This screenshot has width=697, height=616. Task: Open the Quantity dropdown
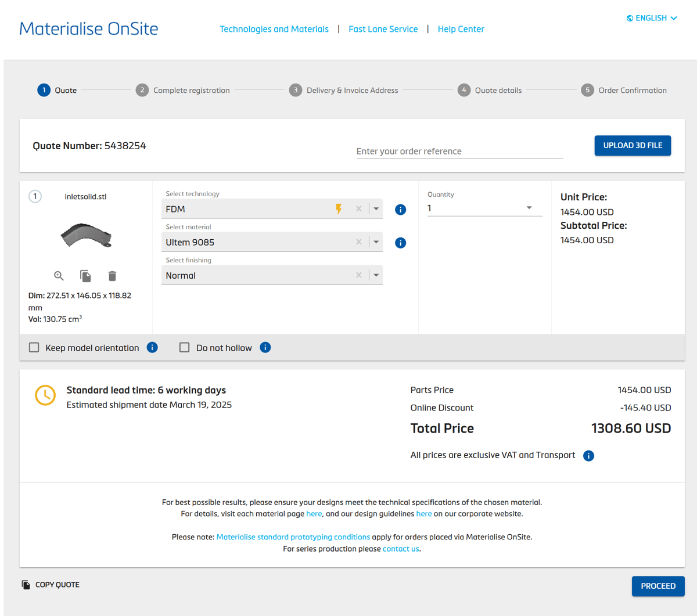[x=484, y=208]
